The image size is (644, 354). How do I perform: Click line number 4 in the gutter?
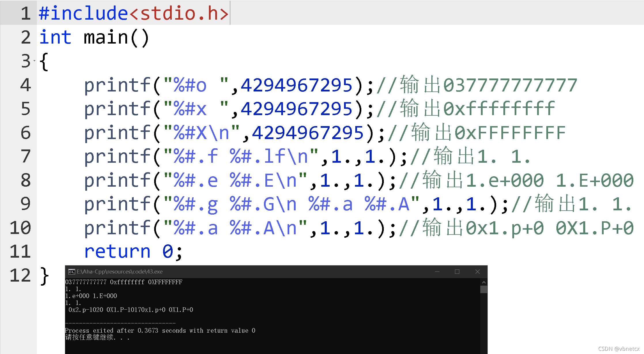(x=26, y=85)
